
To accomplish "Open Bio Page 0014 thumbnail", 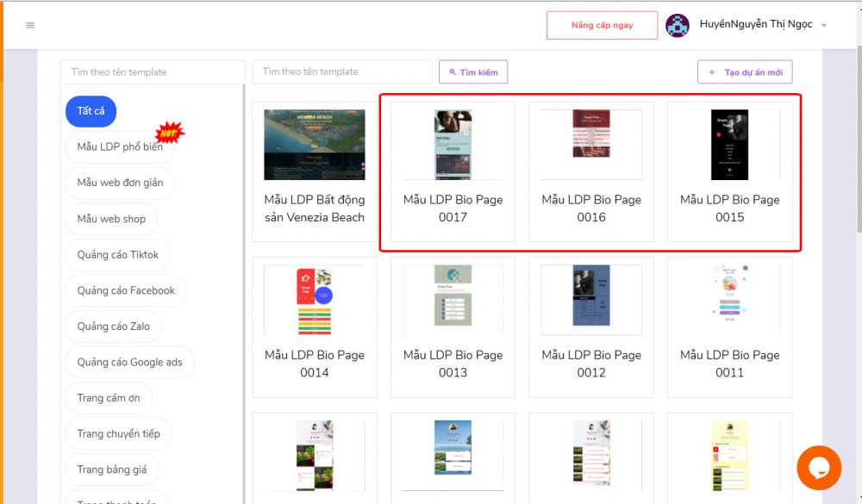I will [x=315, y=301].
